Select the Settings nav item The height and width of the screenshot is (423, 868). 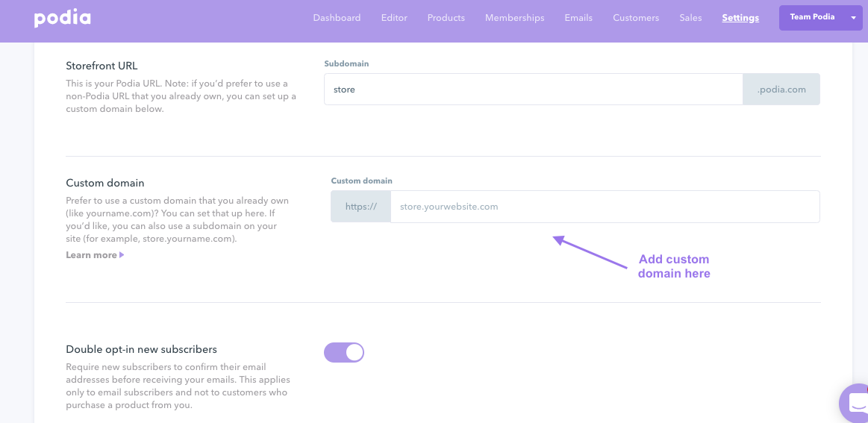click(x=740, y=18)
